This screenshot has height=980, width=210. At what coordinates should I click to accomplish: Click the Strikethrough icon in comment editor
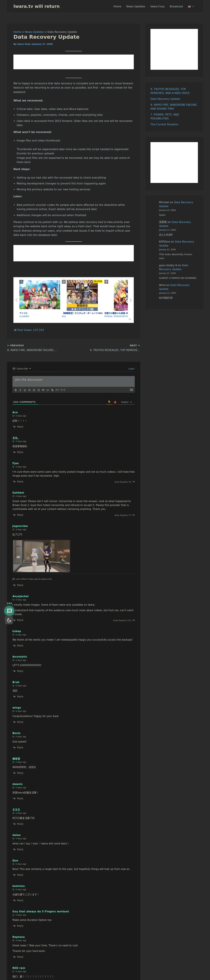29,390
